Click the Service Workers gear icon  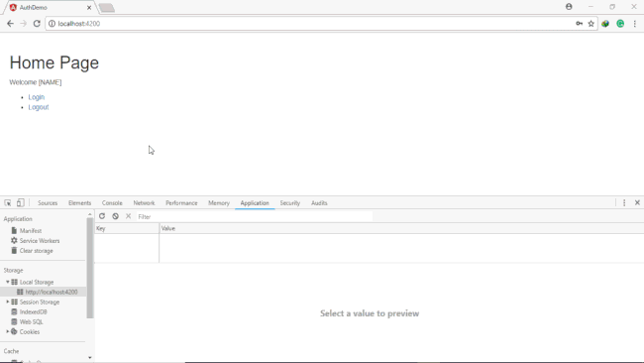point(14,240)
